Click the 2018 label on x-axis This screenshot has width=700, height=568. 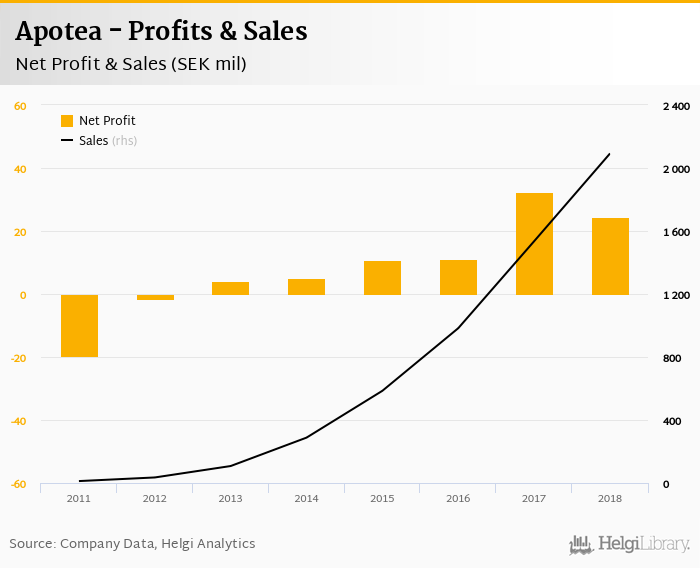pos(610,498)
